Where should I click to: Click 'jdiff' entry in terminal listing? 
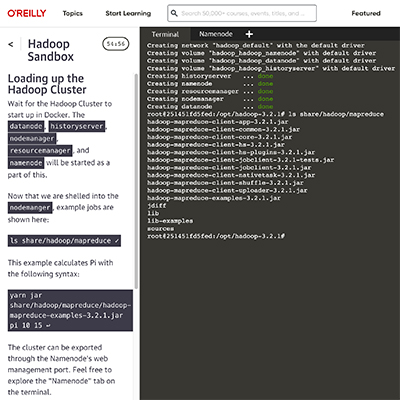157,206
